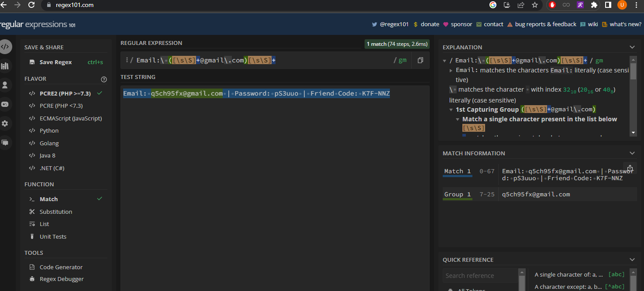
Task: Collapse root regex node in explanation
Action: pos(444,61)
